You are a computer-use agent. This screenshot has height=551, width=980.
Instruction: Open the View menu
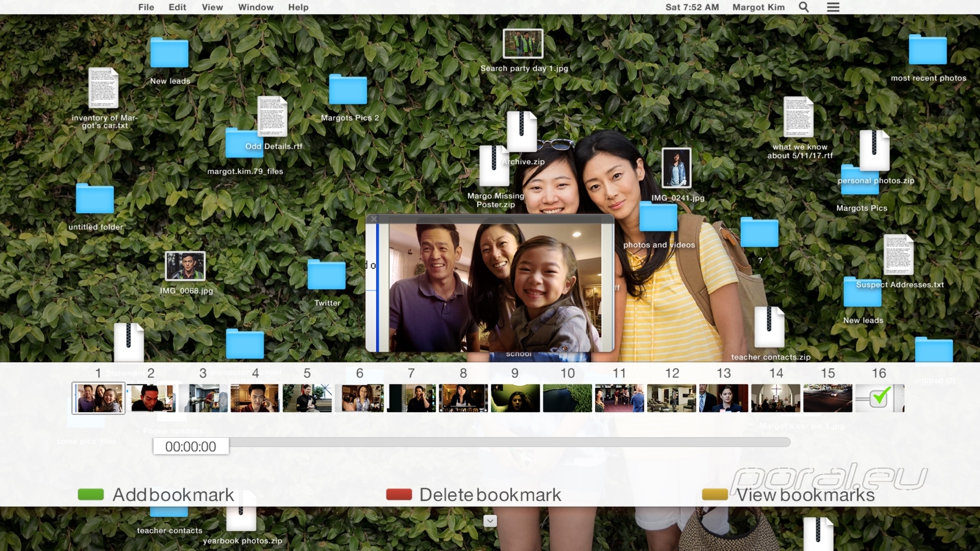(x=212, y=7)
